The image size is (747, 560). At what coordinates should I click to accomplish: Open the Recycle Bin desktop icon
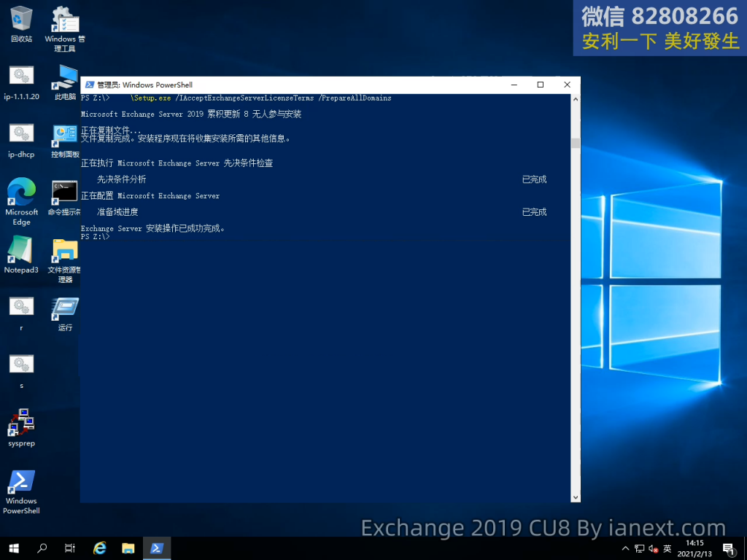pos(21,20)
